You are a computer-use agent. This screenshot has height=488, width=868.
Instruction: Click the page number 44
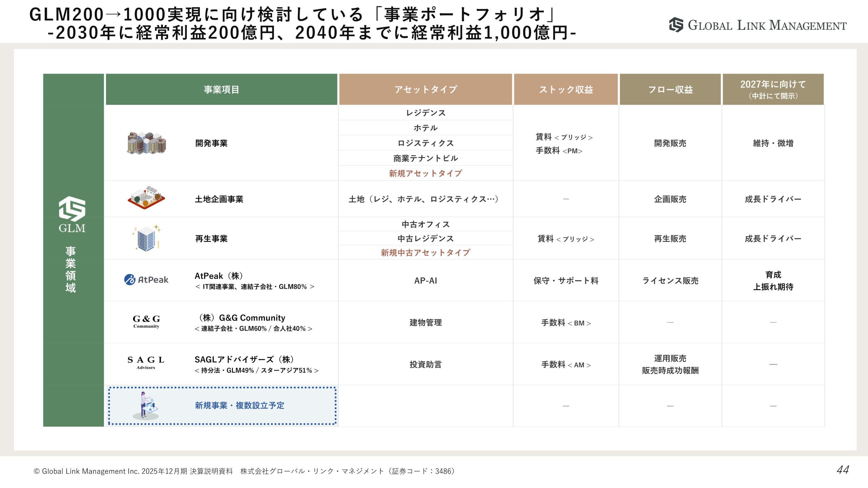(x=843, y=470)
